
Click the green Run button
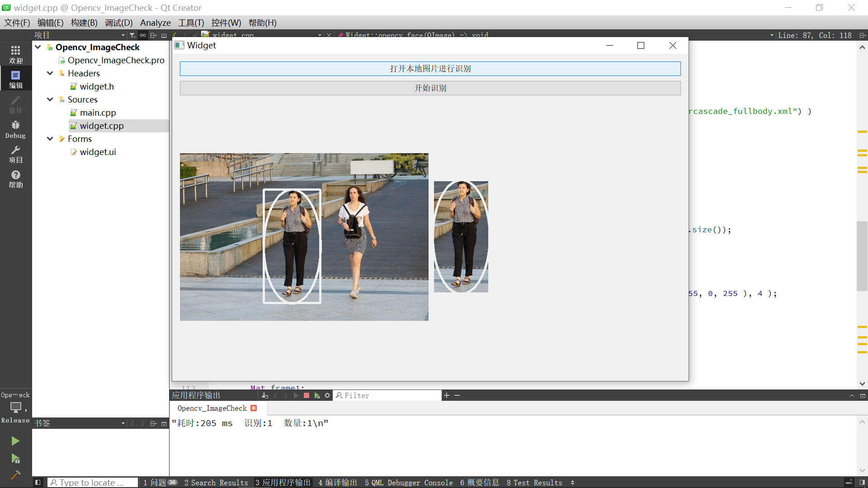coord(15,441)
